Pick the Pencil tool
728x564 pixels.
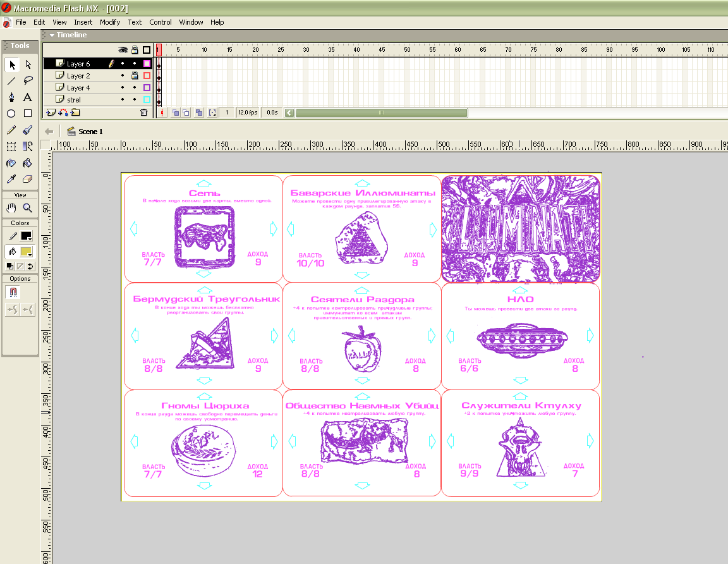pyautogui.click(x=12, y=130)
